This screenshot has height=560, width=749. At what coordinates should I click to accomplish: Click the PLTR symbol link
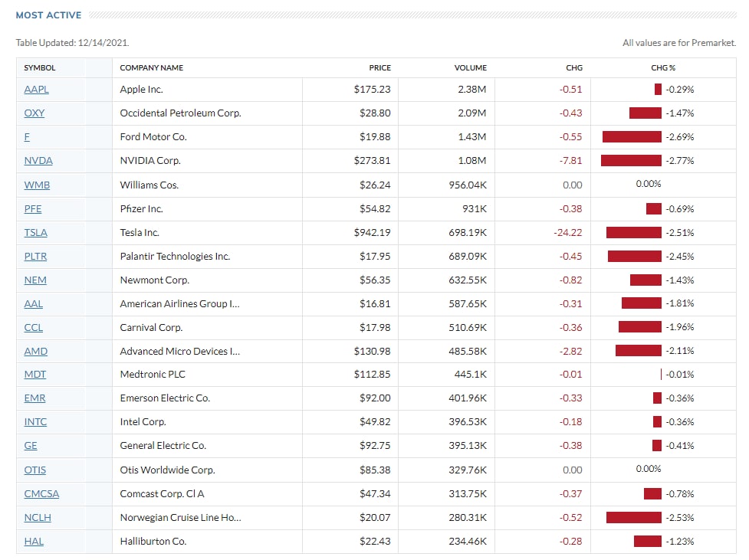coord(35,257)
